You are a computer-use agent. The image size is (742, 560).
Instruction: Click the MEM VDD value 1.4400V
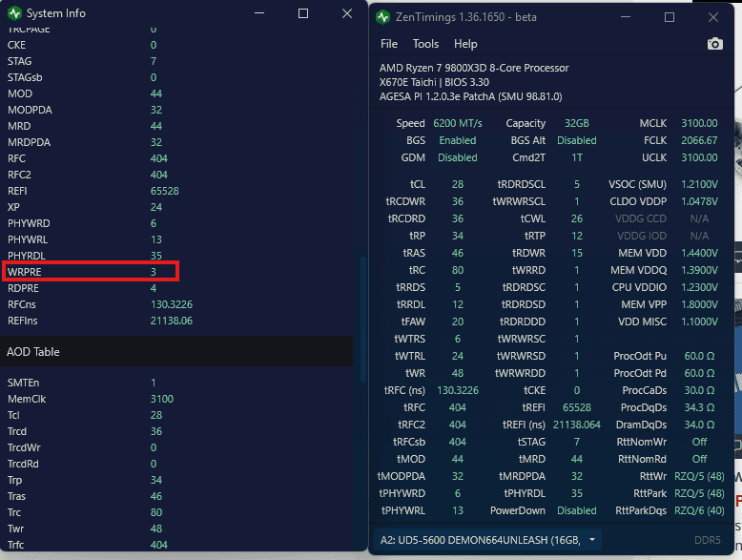point(699,253)
